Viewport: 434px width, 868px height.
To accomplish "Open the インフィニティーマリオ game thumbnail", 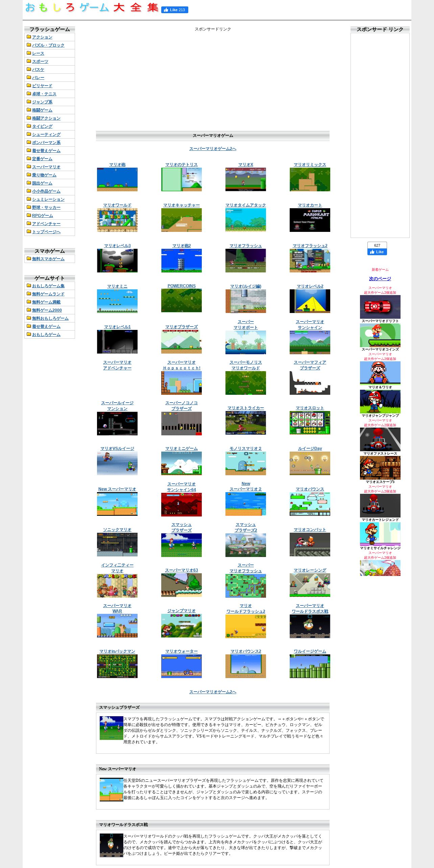I will click(x=117, y=586).
